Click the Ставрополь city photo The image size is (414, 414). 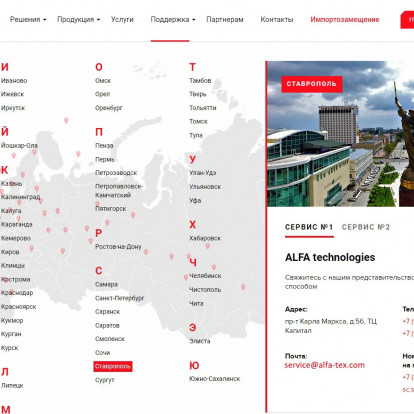[341, 134]
